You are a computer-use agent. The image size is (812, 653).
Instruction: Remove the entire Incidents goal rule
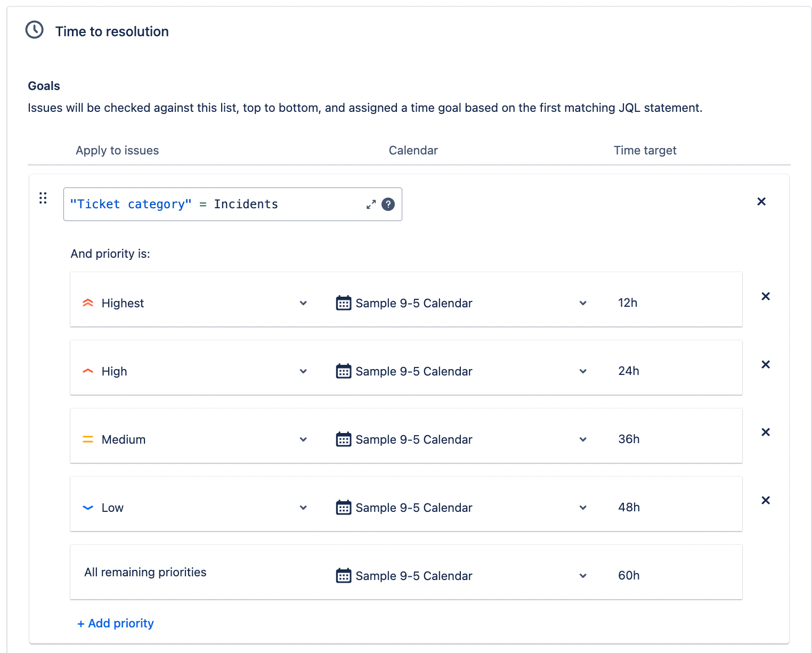(x=761, y=201)
